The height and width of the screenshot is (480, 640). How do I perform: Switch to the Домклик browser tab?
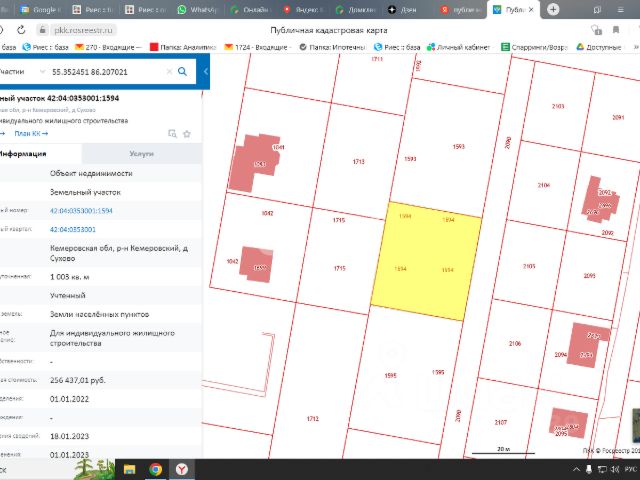[x=356, y=9]
